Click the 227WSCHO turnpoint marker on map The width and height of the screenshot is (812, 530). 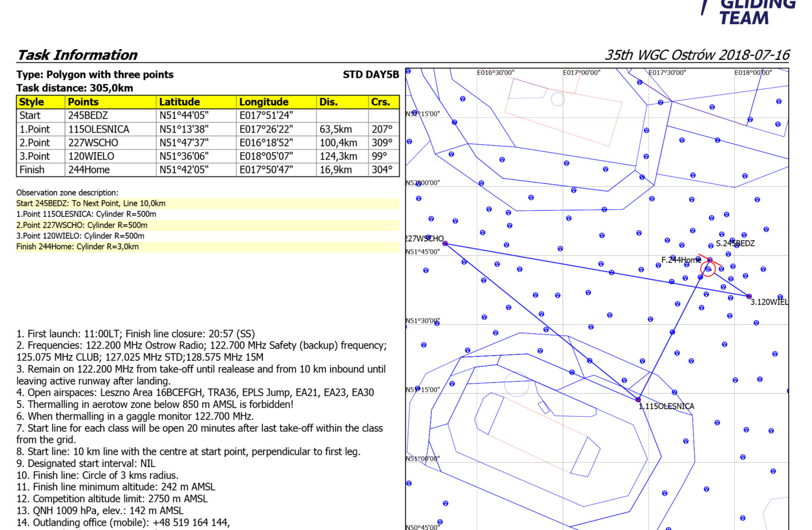click(x=445, y=244)
